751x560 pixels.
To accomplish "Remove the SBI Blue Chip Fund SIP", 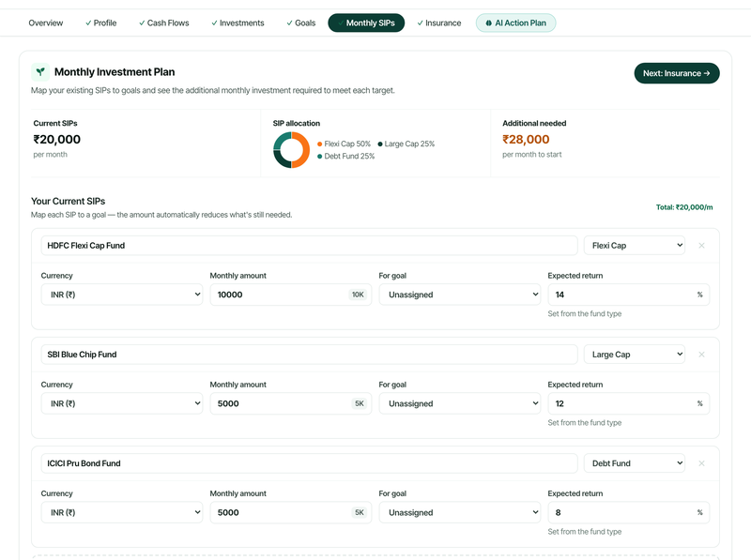I will tap(701, 355).
